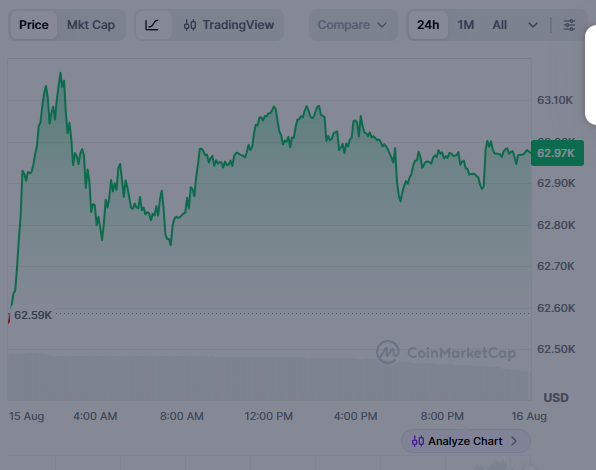Select the 1M time range

click(x=466, y=25)
